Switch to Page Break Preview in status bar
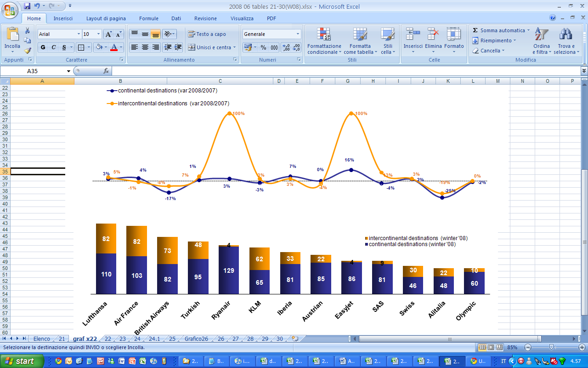Viewport: 588px width, 368px height. click(x=498, y=347)
